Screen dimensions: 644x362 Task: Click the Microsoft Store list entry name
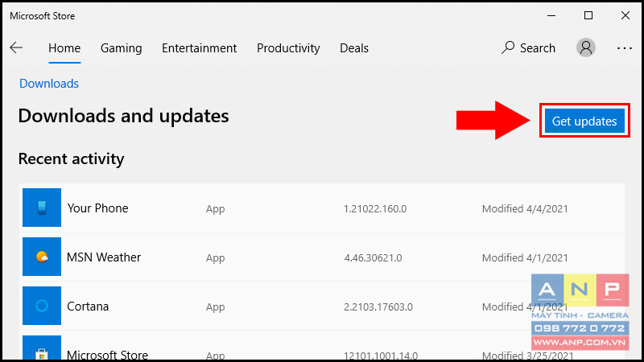pyautogui.click(x=107, y=355)
